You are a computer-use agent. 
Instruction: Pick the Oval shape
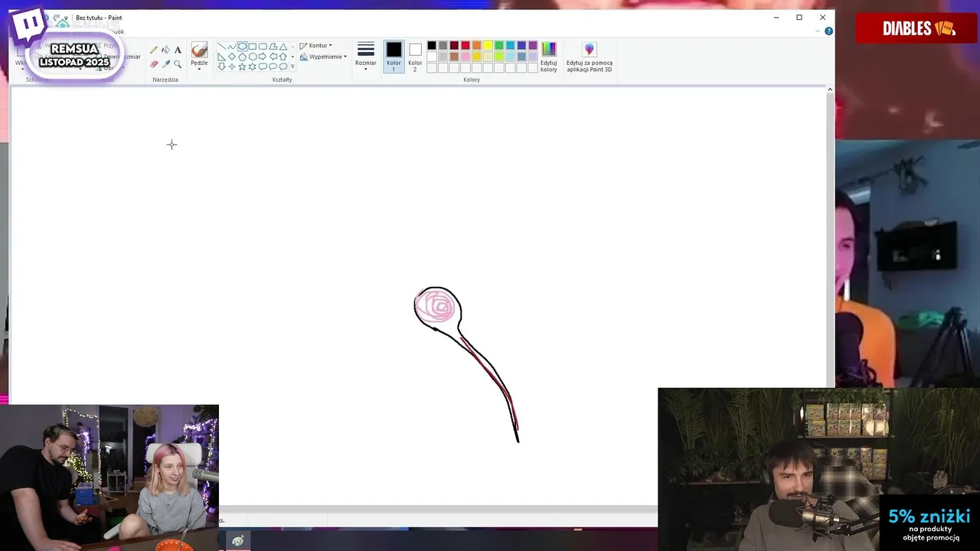coord(242,46)
